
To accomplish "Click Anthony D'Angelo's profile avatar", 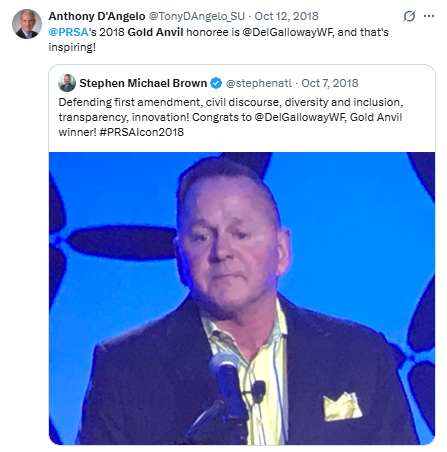I will click(x=27, y=24).
